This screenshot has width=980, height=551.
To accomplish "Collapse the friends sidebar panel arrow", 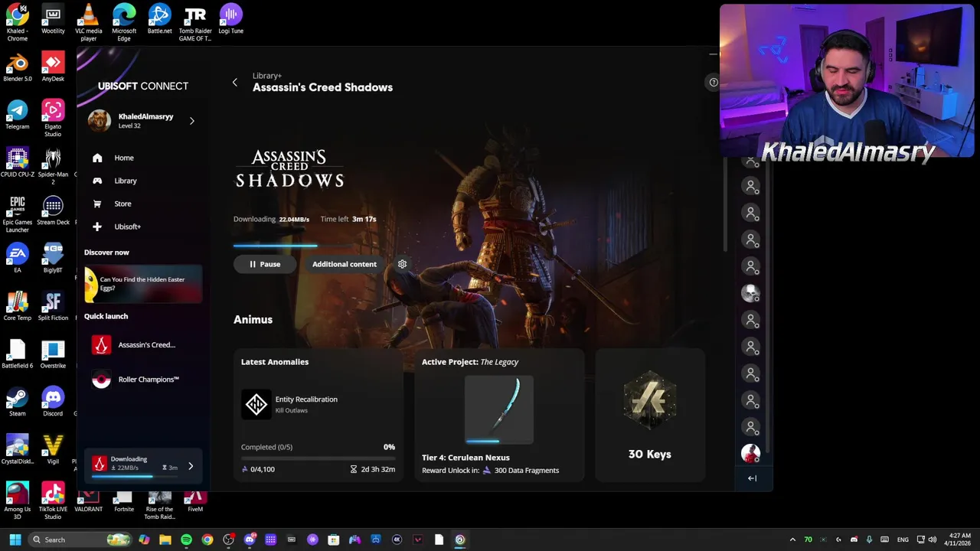I will point(752,478).
